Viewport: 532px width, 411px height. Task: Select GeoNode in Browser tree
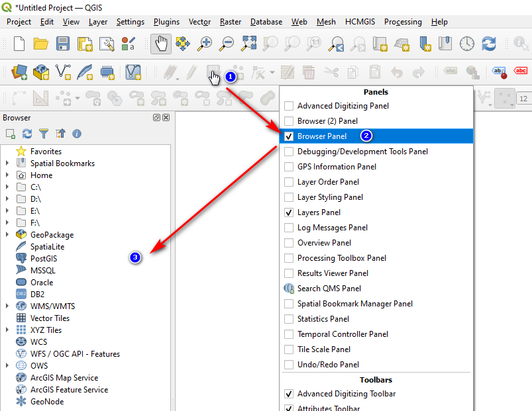(x=47, y=402)
